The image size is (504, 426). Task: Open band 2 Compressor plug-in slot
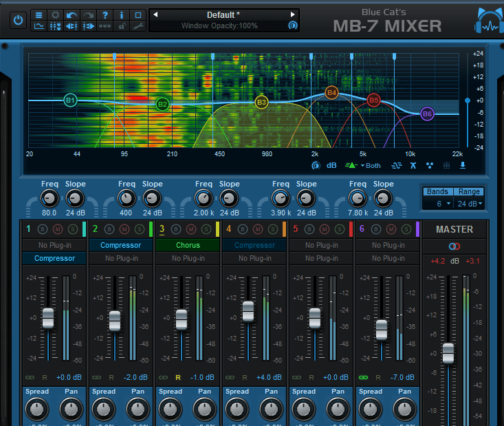(121, 245)
